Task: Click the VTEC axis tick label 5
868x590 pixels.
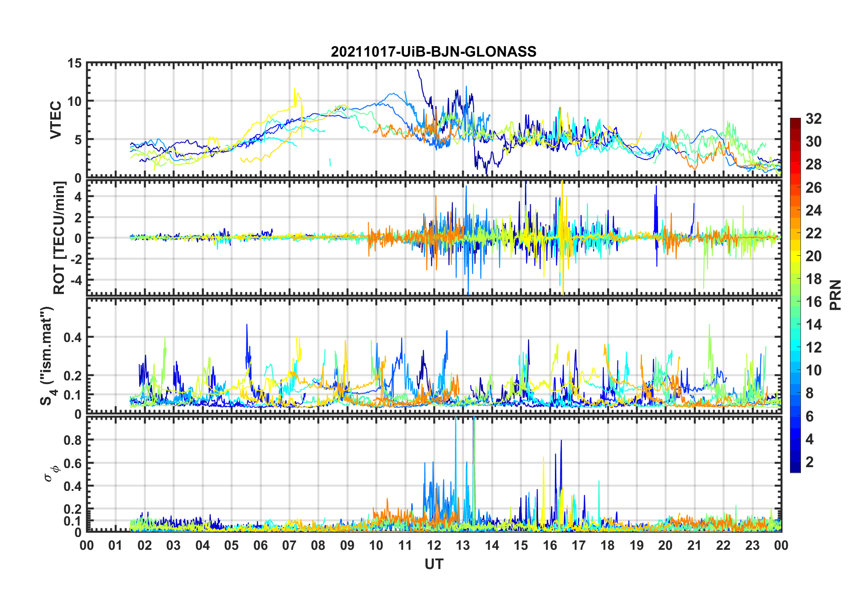Action: click(78, 140)
